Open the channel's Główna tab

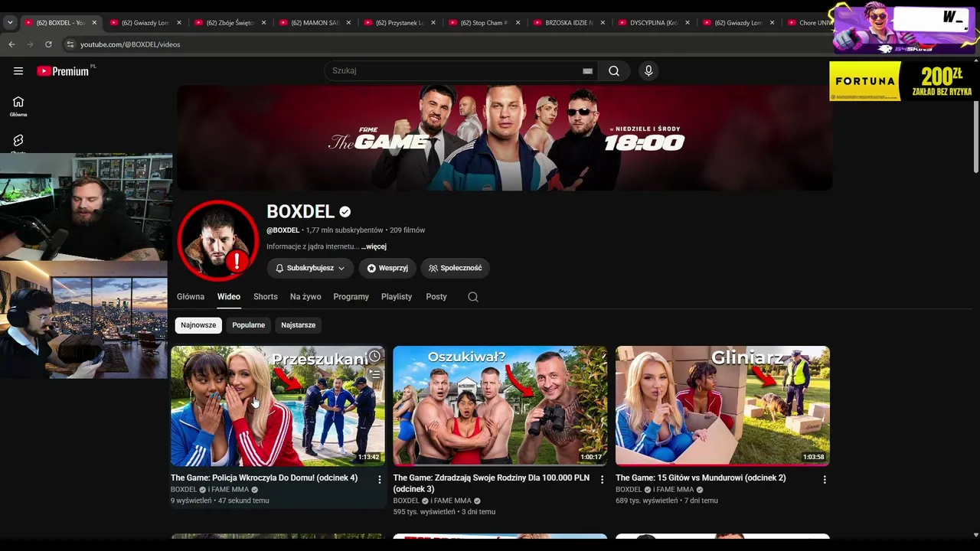[191, 297]
